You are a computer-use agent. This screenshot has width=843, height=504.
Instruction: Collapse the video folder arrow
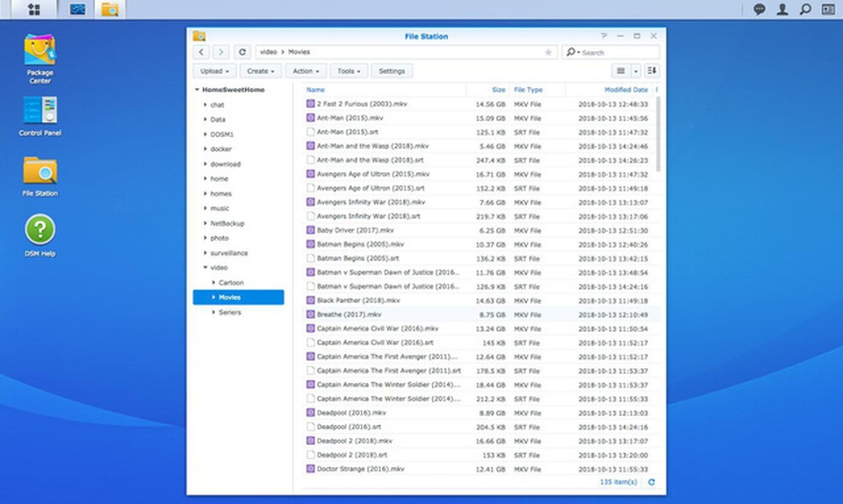click(205, 267)
